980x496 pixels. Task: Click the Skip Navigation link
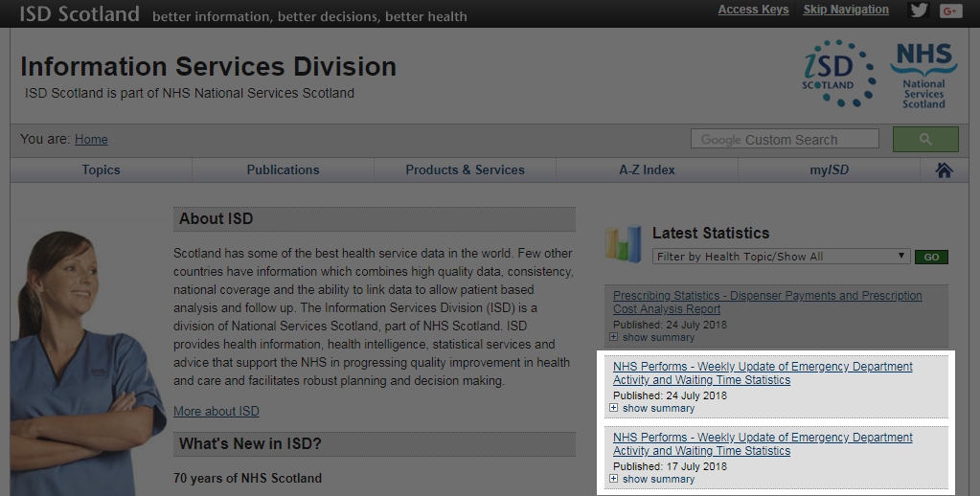846,10
